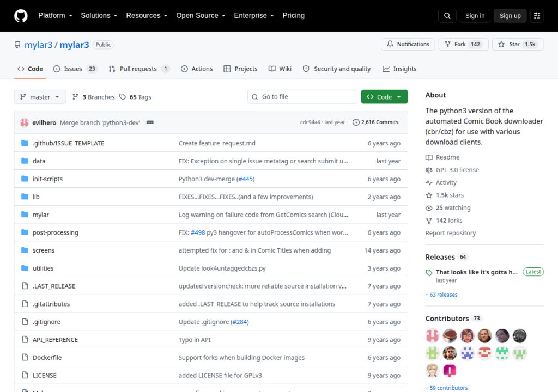Expand the Resources menu
The width and height of the screenshot is (558, 392).
point(147,16)
